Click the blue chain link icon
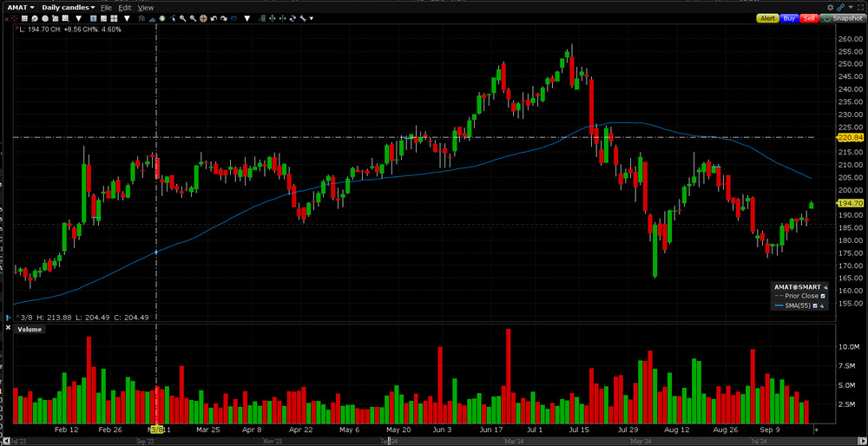Viewport: 868px width, 446px height. click(x=840, y=7)
